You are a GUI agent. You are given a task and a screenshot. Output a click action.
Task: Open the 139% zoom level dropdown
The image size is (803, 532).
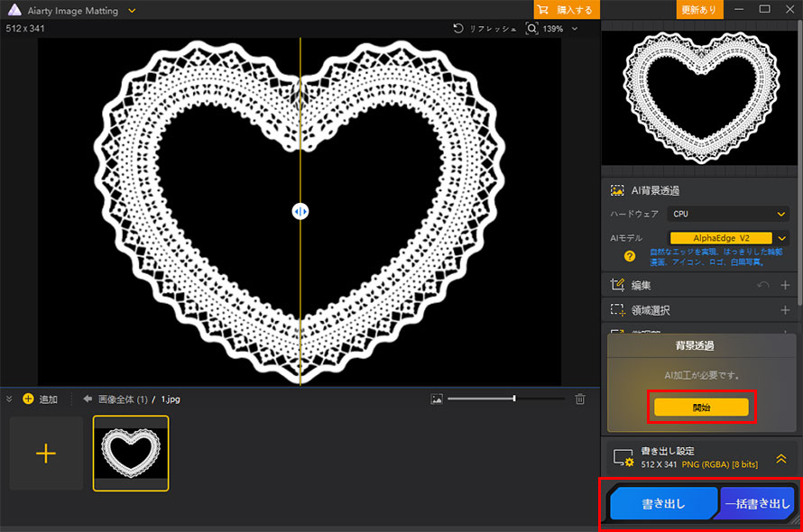(x=575, y=29)
